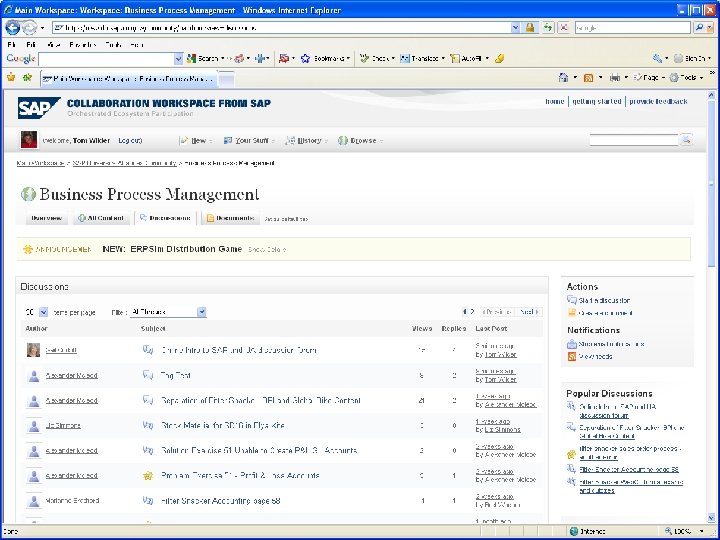This screenshot has width=720, height=540.
Task: Open the zoom level dropdown in status bar
Action: (702, 531)
